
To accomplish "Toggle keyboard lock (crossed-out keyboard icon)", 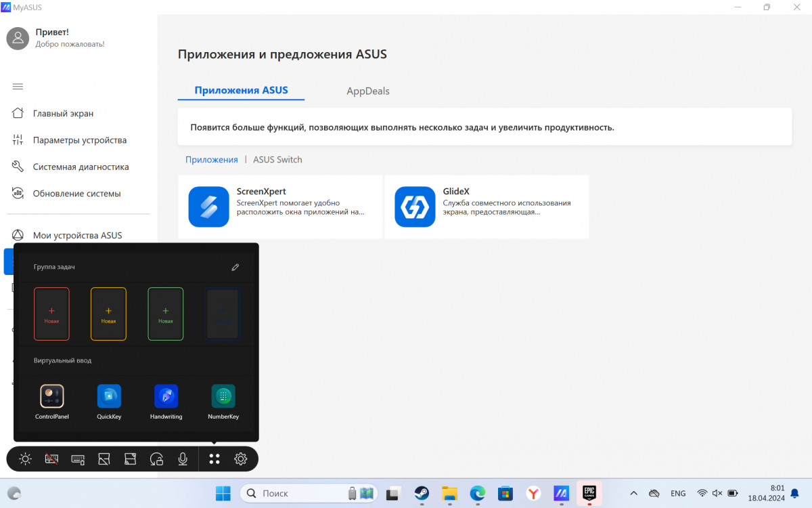I will pos(51,459).
